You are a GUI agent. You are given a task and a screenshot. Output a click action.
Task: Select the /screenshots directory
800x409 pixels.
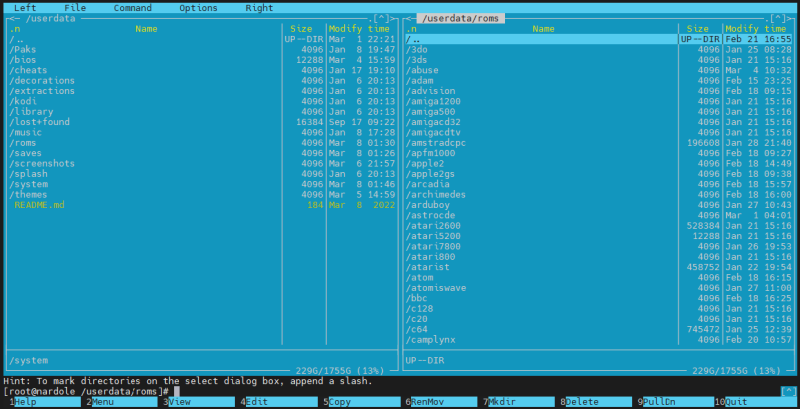point(202,164)
